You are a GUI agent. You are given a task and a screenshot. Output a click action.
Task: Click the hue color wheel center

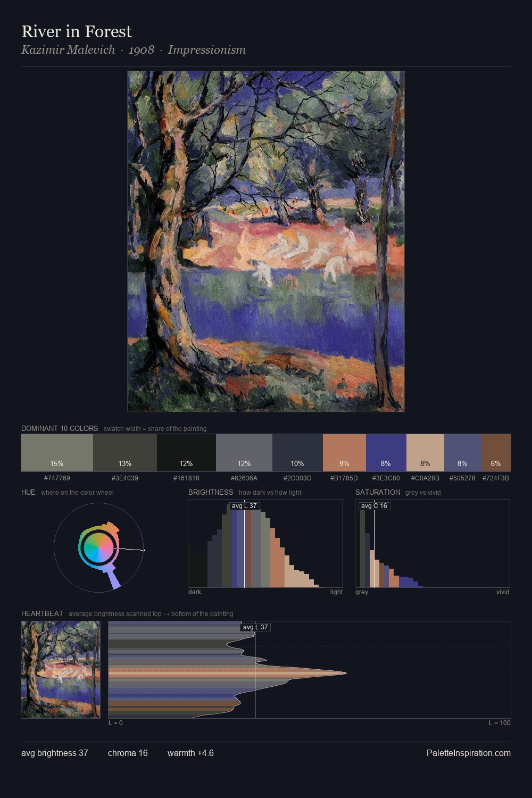(98, 547)
